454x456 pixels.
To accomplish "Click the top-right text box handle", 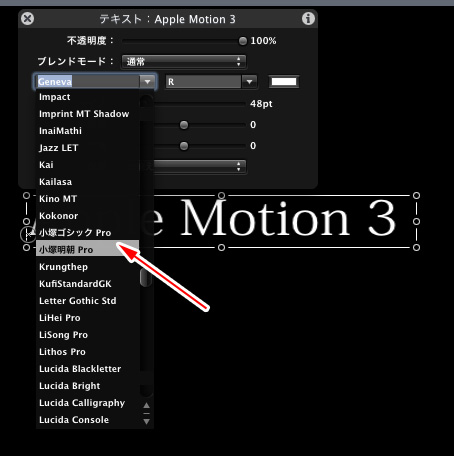I will (x=416, y=196).
